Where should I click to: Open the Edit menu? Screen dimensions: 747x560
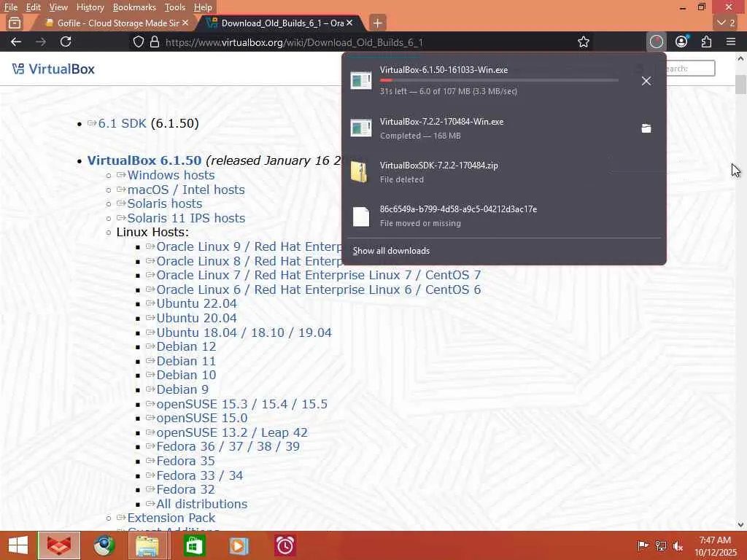point(33,7)
